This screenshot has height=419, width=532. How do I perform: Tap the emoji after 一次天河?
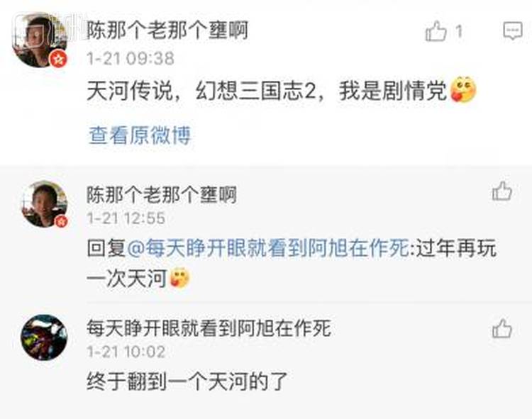(x=180, y=278)
